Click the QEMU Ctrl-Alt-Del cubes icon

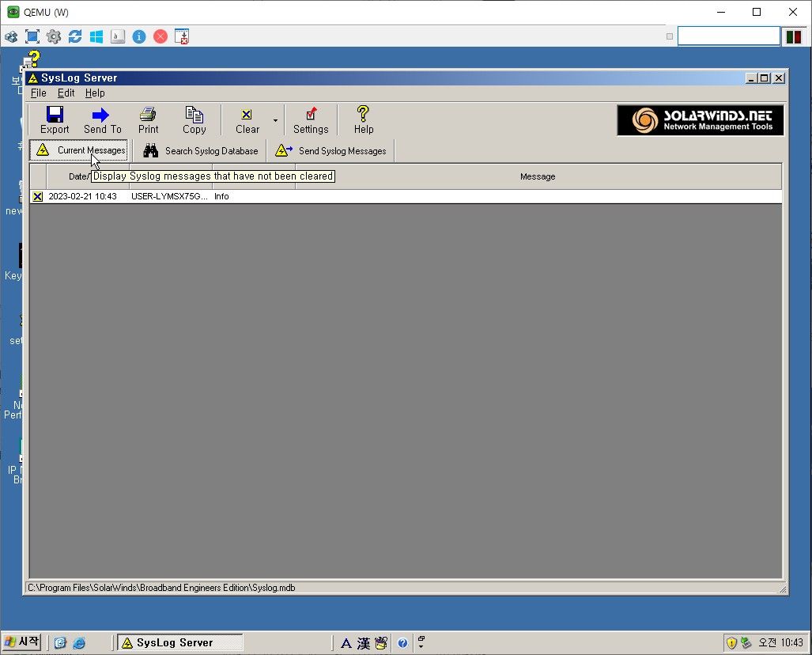click(x=11, y=36)
